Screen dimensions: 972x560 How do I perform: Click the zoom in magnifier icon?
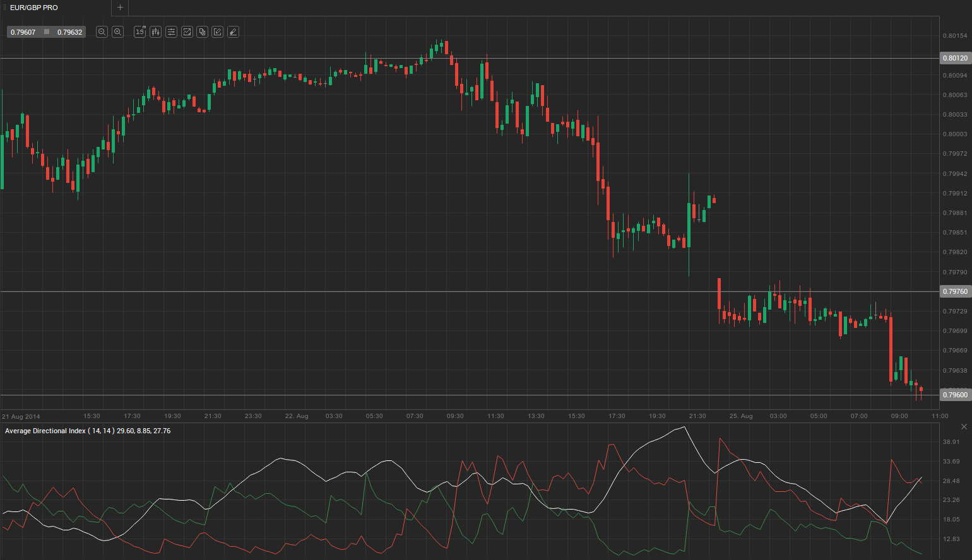click(x=117, y=32)
